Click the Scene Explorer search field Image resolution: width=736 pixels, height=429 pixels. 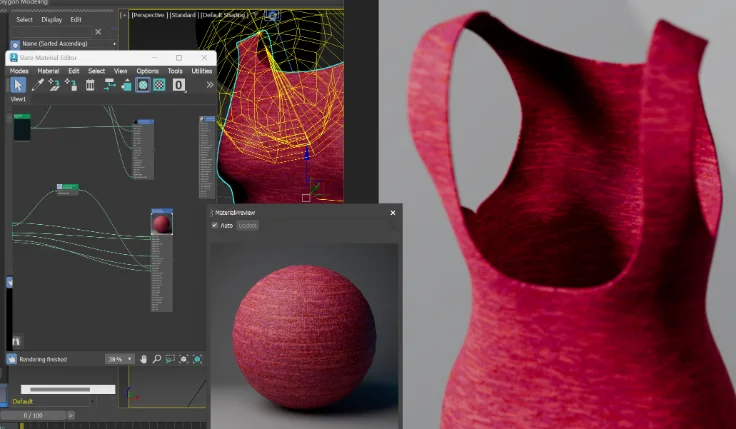[51, 32]
